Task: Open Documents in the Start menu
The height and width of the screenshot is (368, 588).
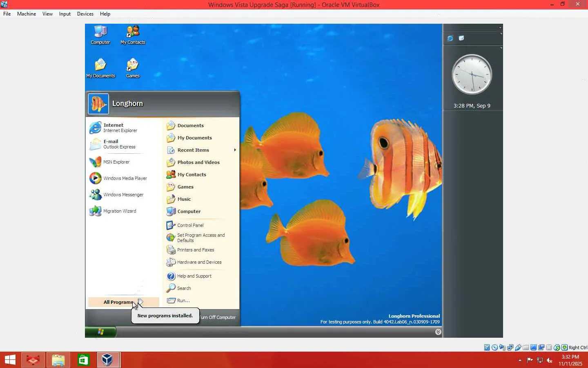Action: point(201,126)
